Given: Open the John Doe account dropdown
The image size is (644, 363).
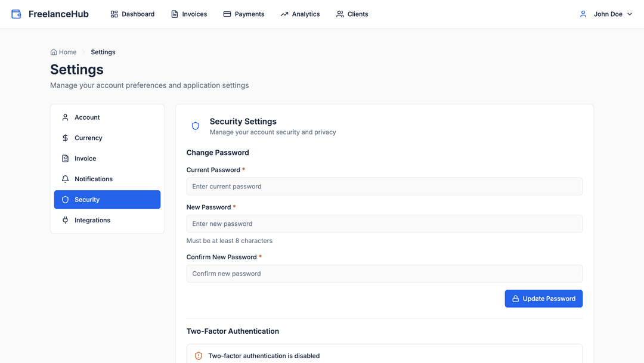Looking at the screenshot, I should coord(605,13).
